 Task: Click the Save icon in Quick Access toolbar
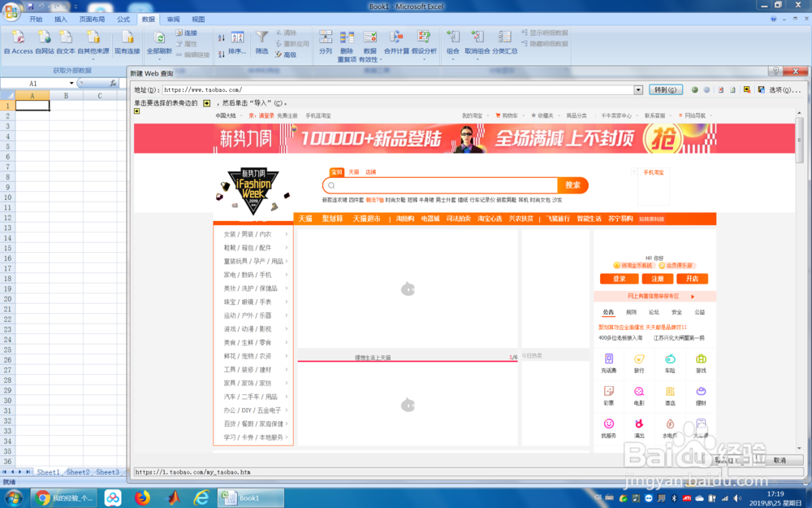coord(31,7)
